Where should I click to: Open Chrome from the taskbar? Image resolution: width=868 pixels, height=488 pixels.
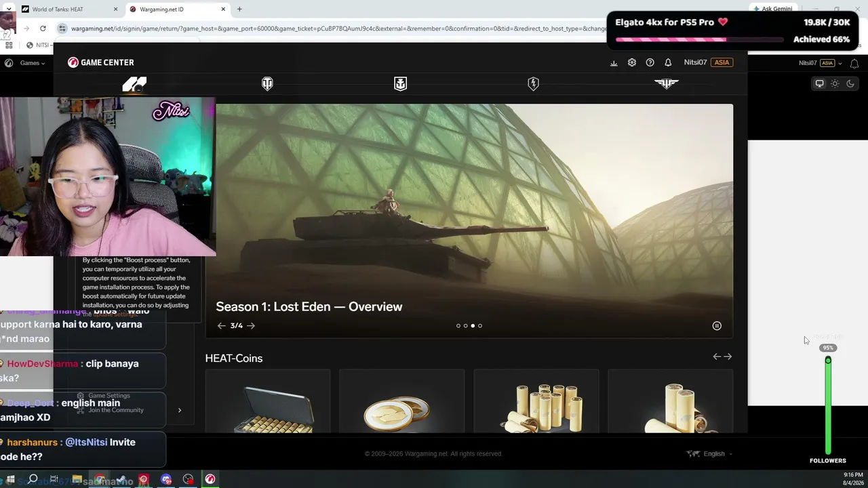100,479
